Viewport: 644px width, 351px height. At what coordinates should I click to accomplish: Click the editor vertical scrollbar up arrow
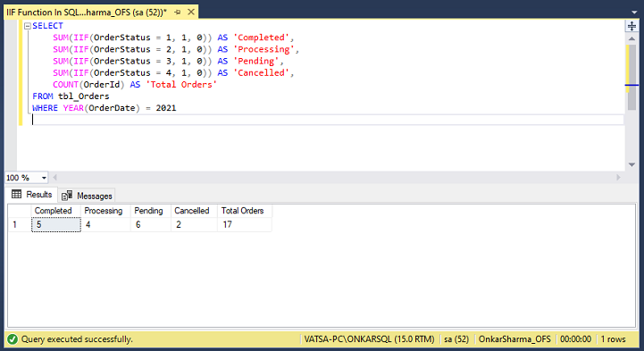631,38
